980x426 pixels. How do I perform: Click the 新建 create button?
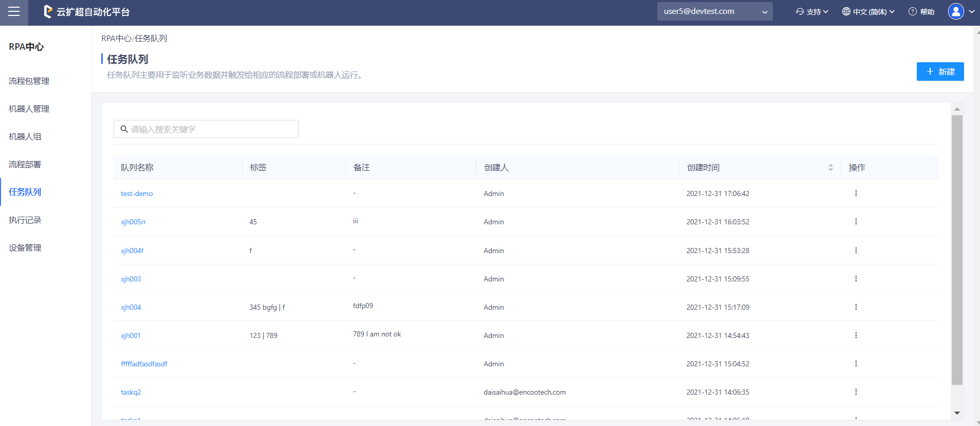click(940, 72)
